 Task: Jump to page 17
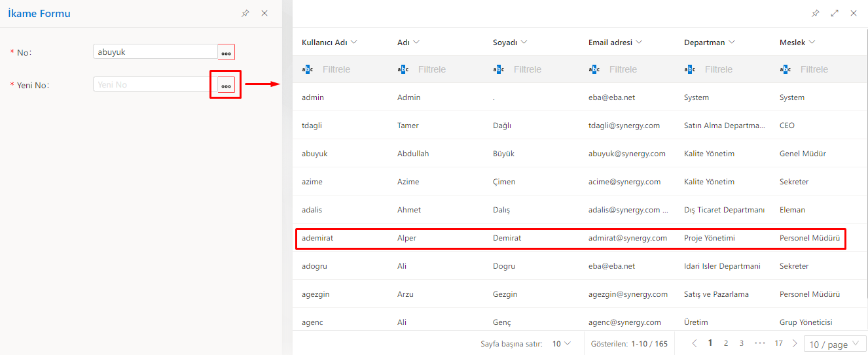click(778, 343)
